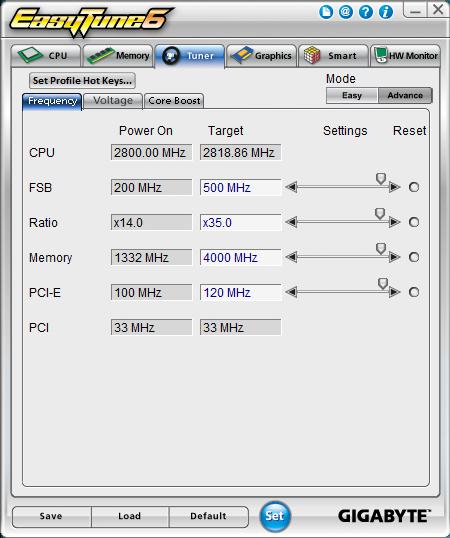This screenshot has height=538, width=450.
Task: Switch to the Core Boost sub-tab
Action: point(174,101)
